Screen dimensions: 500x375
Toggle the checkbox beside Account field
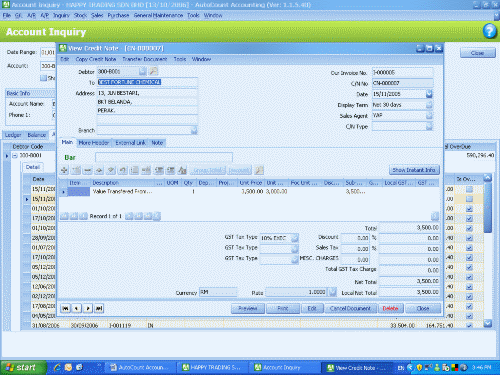coord(43,78)
